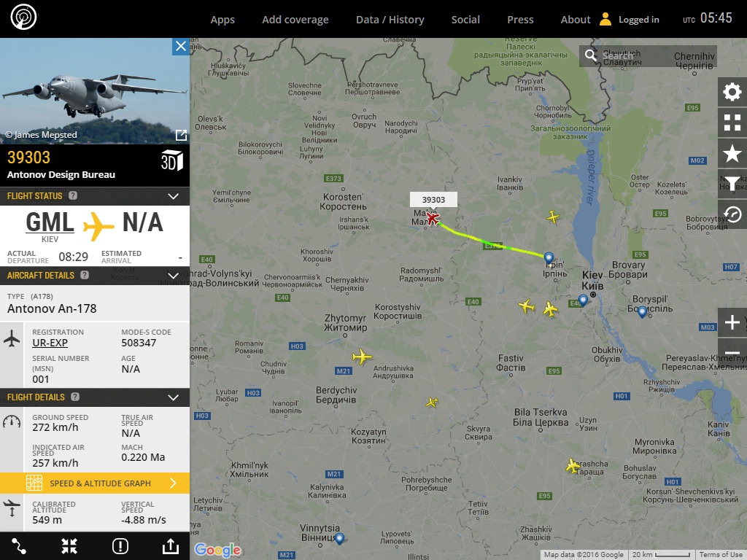Click into the map Search field

(x=648, y=55)
